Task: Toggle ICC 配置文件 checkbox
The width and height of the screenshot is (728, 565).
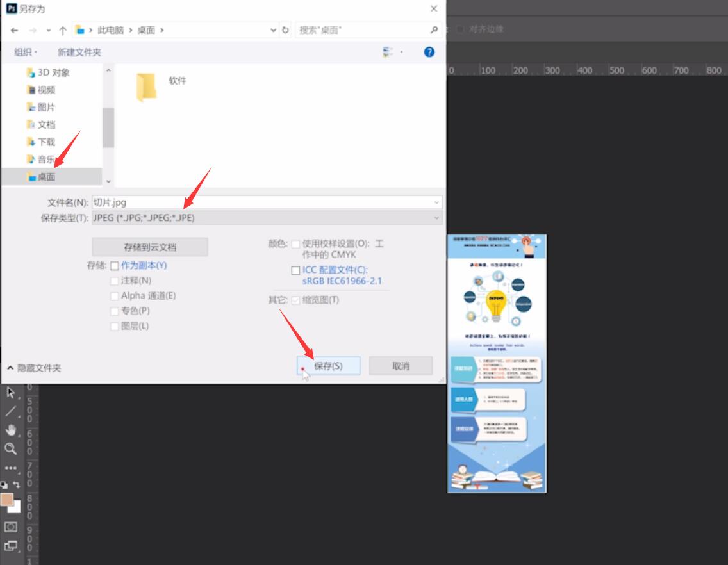Action: [x=295, y=270]
